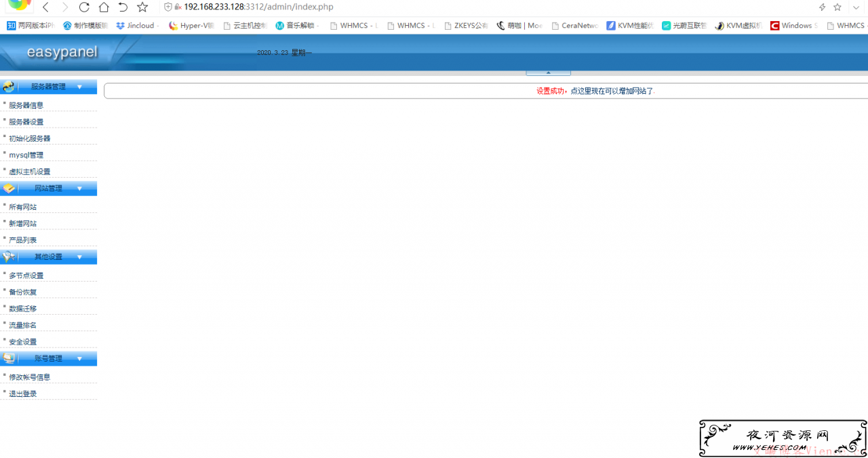The height and width of the screenshot is (458, 868).
Task: Open the 两网版本iPh bookmark
Action: 31,26
